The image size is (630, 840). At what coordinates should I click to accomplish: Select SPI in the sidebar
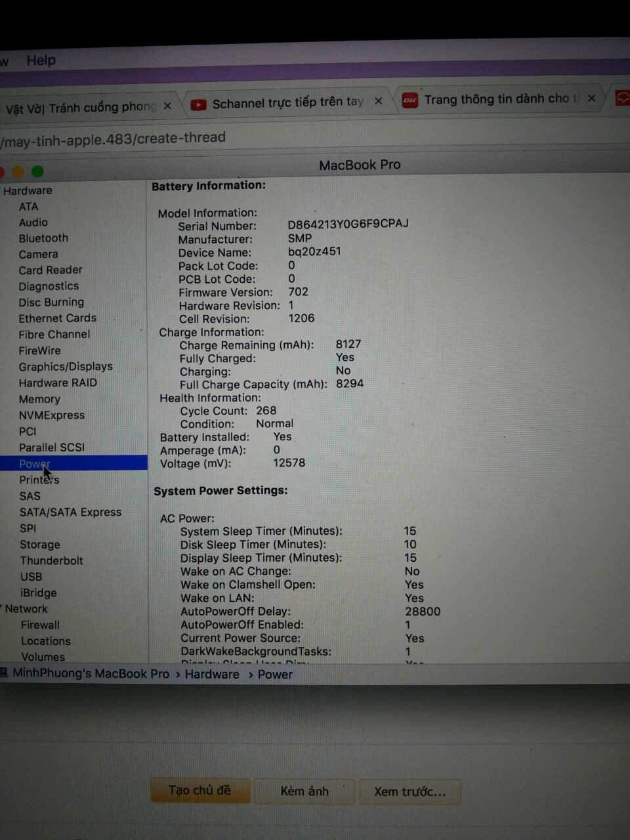(28, 528)
